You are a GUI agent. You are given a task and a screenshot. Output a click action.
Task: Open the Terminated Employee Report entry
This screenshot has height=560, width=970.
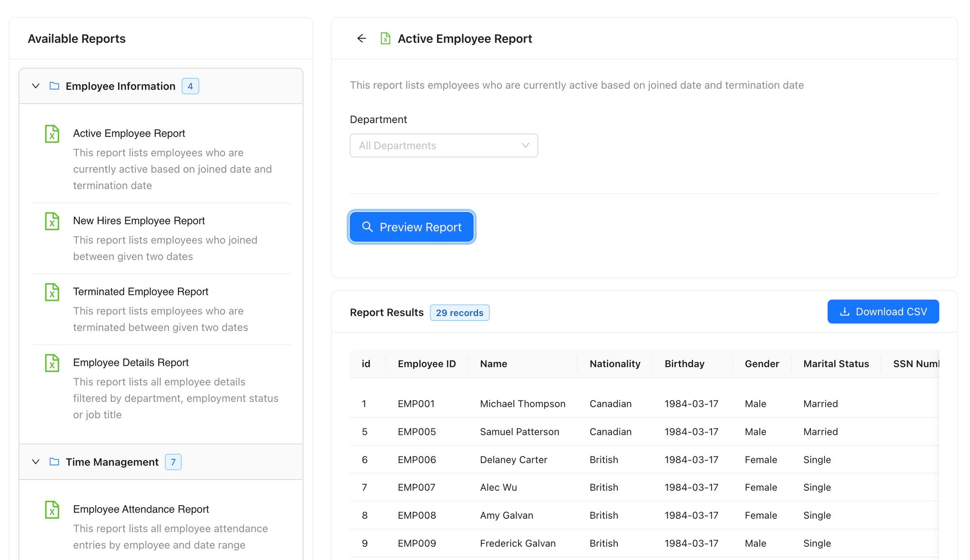coord(141,291)
